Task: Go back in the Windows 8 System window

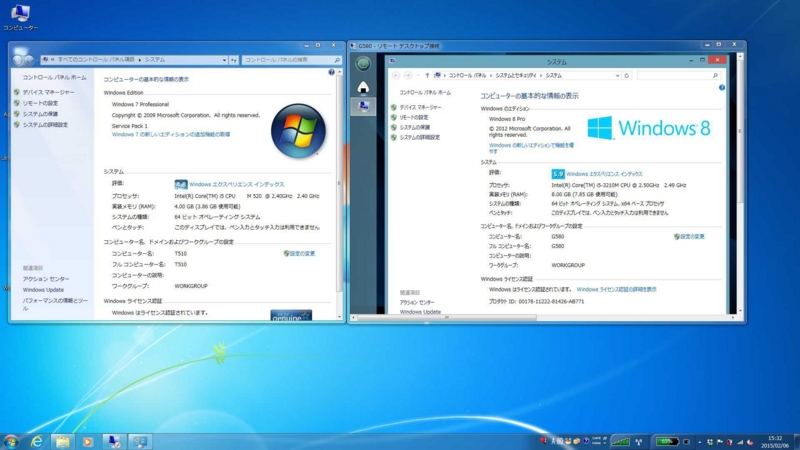Action: pos(396,76)
